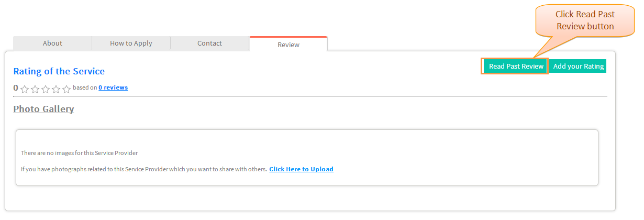The height and width of the screenshot is (220, 644).
Task: Select the fourth rating star
Action: 56,89
